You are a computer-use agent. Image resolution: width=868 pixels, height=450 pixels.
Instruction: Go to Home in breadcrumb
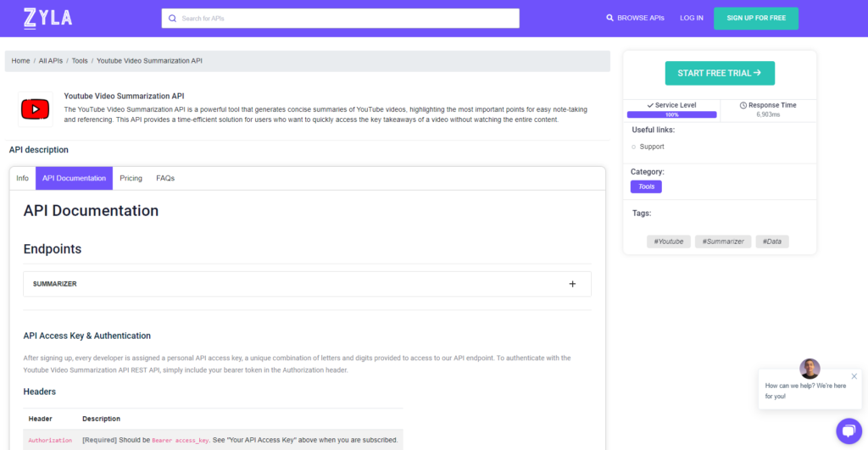click(x=20, y=61)
